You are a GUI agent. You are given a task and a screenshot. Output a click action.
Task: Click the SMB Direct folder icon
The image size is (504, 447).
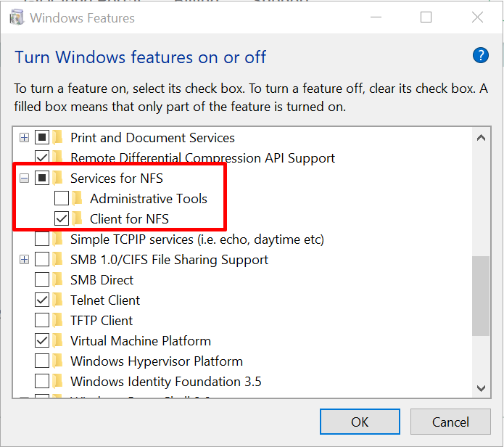tap(58, 279)
